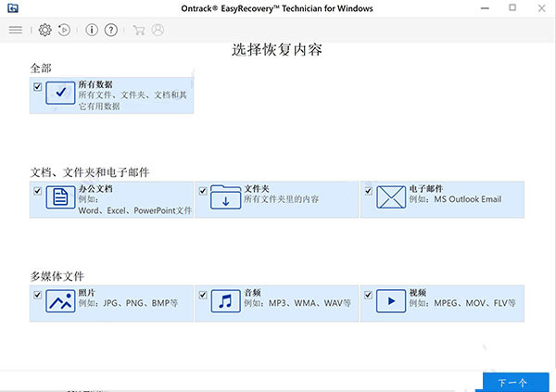The height and width of the screenshot is (392, 556).
Task: Click the 所有数据 title text
Action: coord(95,84)
